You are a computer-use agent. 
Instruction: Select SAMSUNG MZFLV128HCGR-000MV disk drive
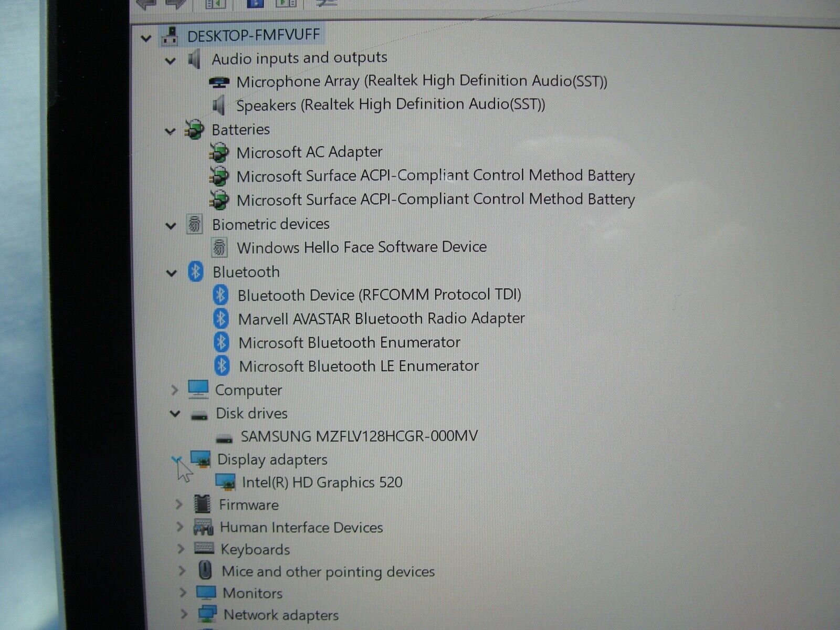(x=359, y=436)
